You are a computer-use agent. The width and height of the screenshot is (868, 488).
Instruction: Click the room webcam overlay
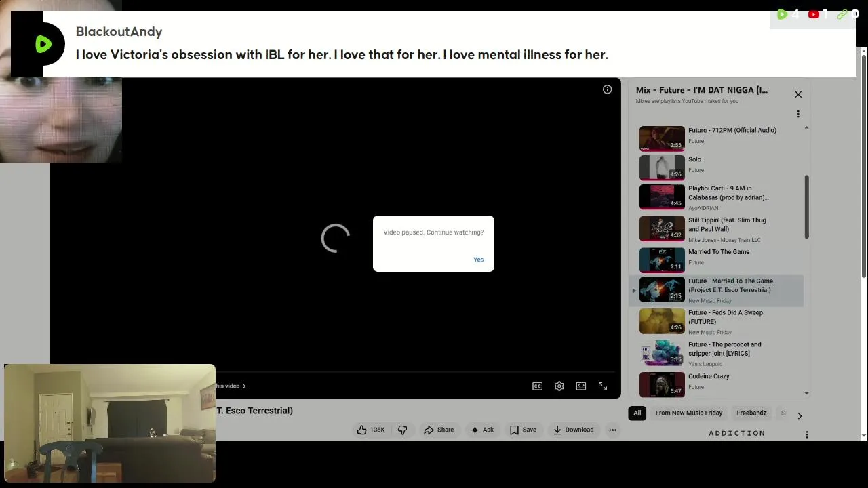(x=110, y=424)
